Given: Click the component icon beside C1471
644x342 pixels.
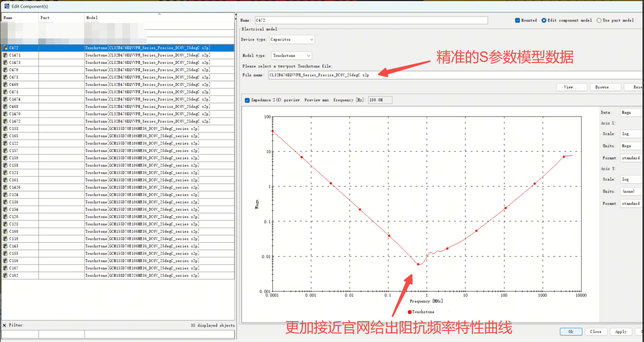Looking at the screenshot, I should (5, 55).
